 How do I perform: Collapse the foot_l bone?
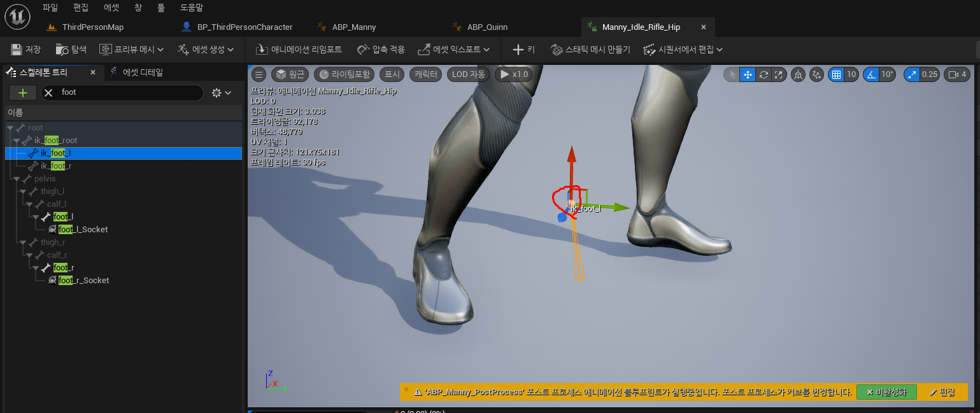point(36,217)
